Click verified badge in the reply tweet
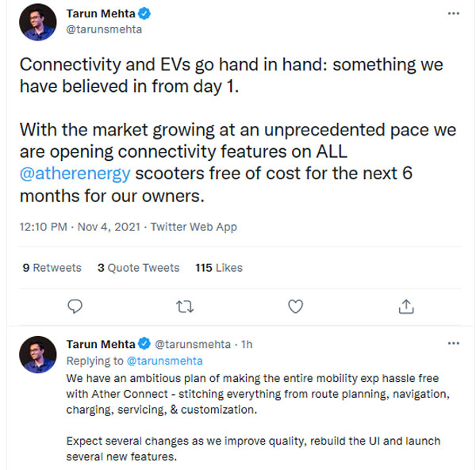Screen dimensions: 476x470 coord(144,344)
